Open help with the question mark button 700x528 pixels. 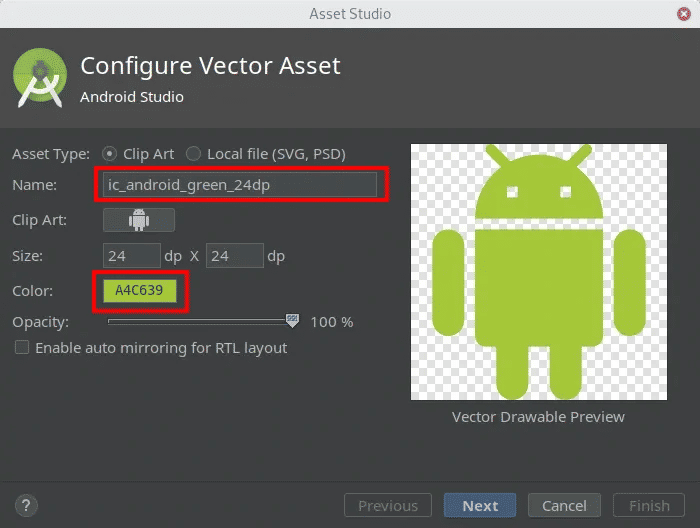(26, 506)
